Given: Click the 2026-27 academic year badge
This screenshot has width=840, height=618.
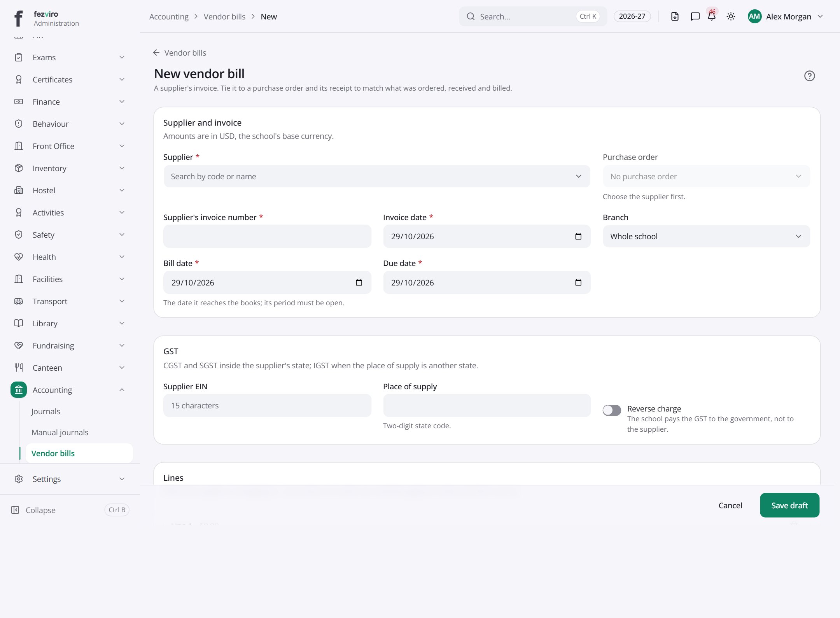Looking at the screenshot, I should click(632, 16).
